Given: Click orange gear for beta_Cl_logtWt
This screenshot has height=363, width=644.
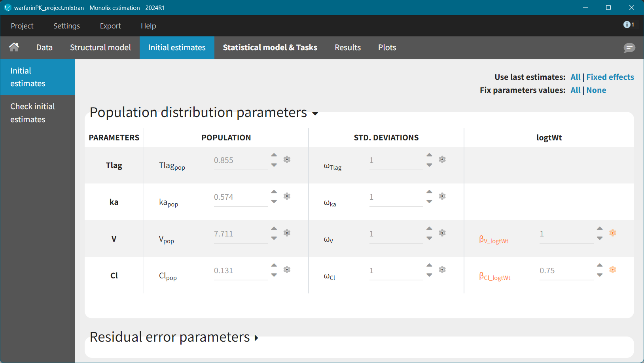Looking at the screenshot, I should point(612,270).
